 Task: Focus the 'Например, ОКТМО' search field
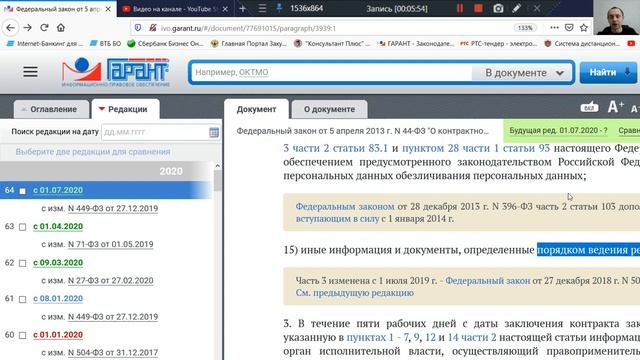[x=331, y=73]
